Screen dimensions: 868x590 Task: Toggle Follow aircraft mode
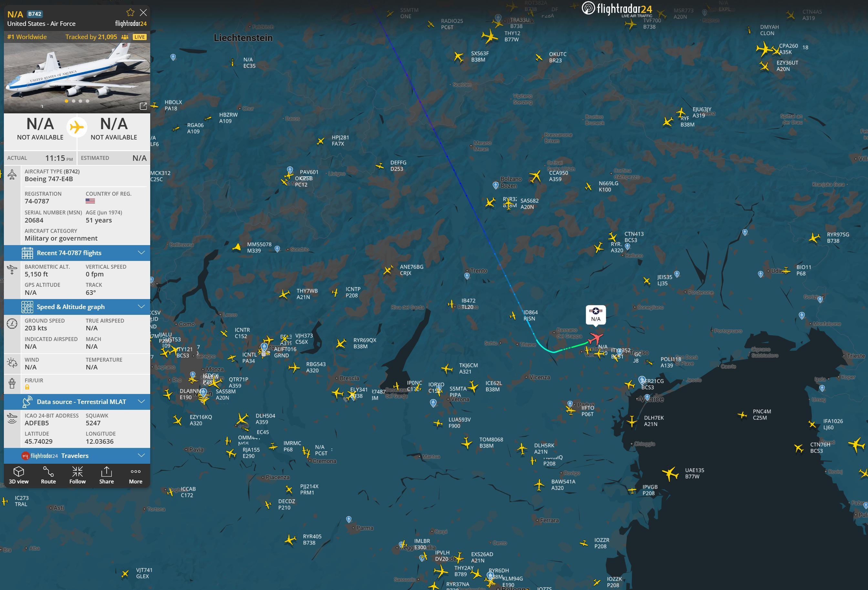(77, 475)
